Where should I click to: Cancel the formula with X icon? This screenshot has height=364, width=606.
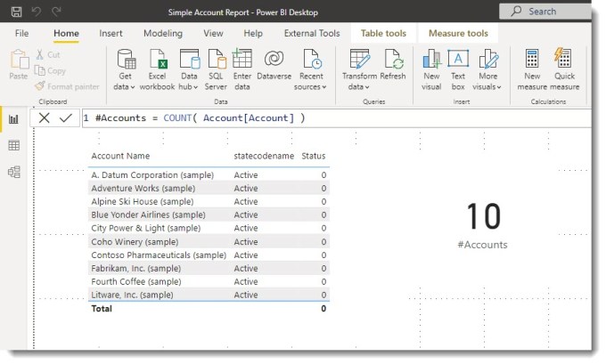(44, 118)
